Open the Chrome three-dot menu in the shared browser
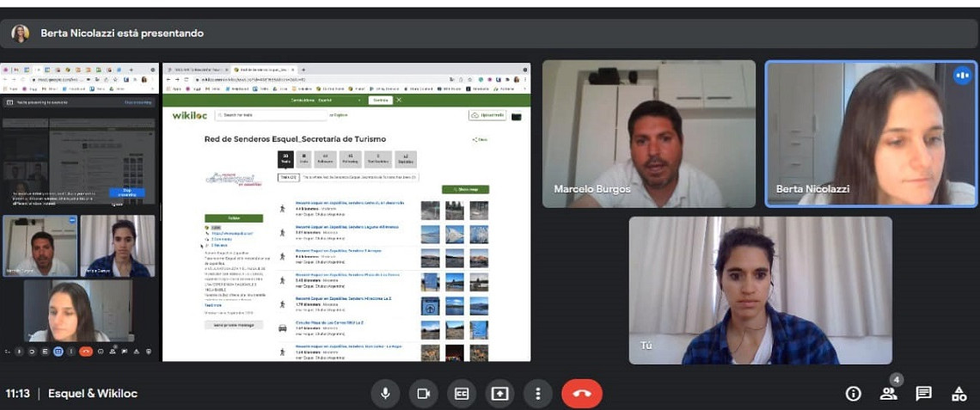This screenshot has width=980, height=410. pyautogui.click(x=525, y=80)
